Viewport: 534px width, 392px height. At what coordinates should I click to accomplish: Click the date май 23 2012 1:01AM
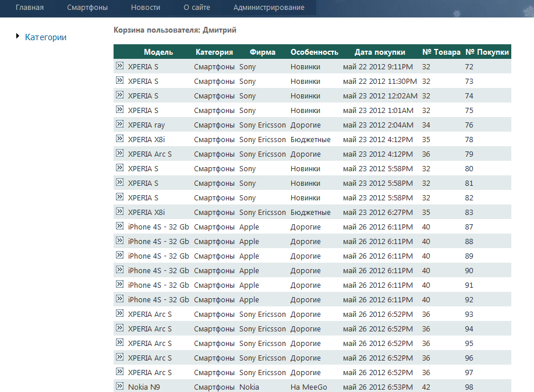[x=378, y=111]
